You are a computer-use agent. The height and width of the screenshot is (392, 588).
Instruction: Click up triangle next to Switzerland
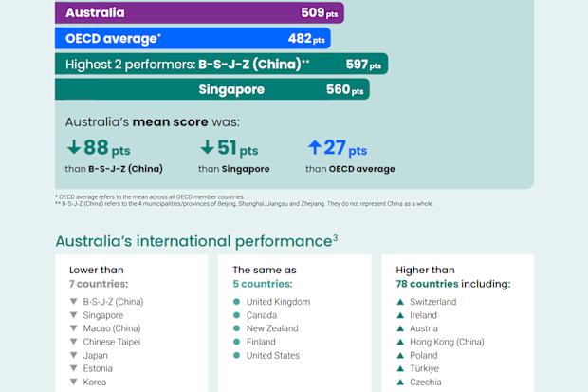click(400, 302)
